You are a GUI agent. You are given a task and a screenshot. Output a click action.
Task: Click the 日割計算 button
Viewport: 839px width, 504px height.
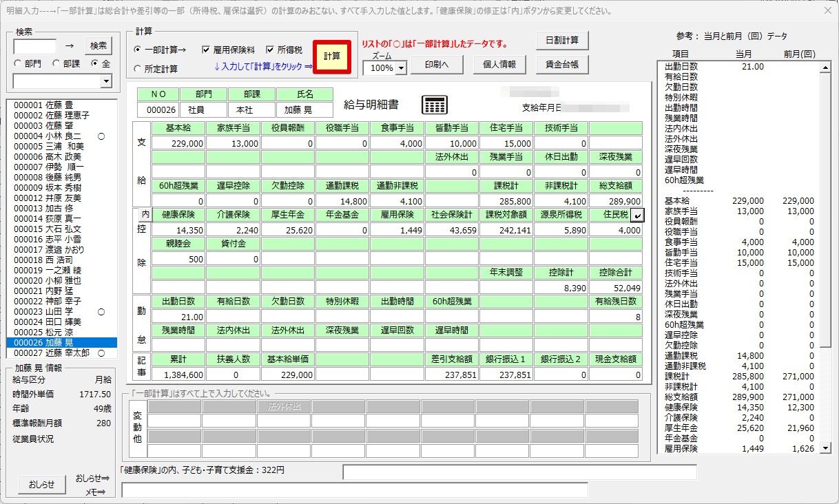[x=562, y=40]
